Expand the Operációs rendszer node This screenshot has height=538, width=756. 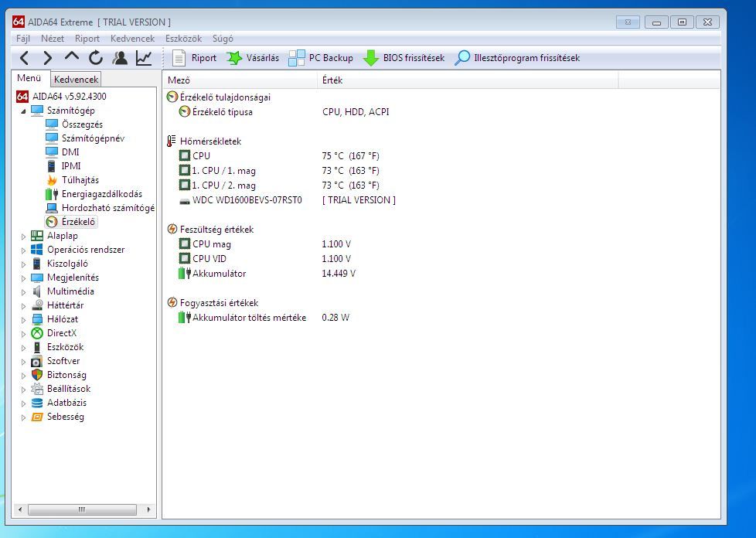click(x=24, y=250)
